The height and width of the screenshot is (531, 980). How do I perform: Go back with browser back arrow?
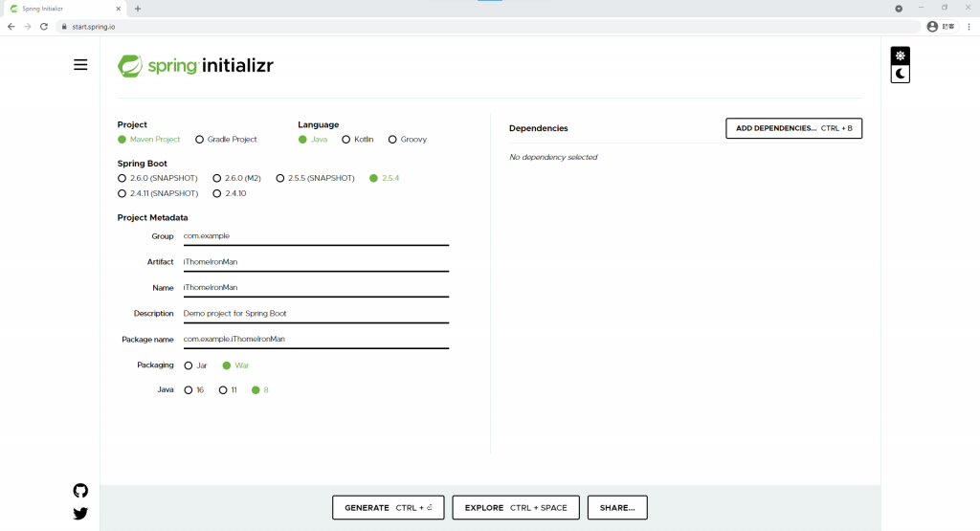11,27
